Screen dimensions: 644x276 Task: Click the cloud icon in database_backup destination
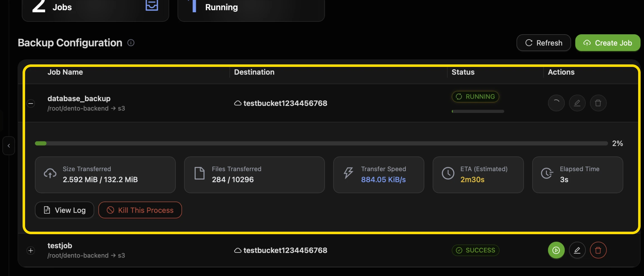pos(238,103)
